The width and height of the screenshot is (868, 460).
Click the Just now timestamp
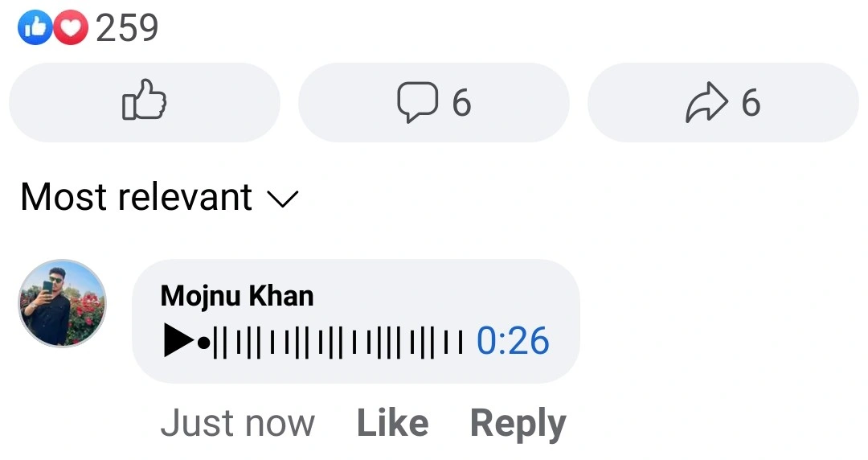(x=237, y=424)
